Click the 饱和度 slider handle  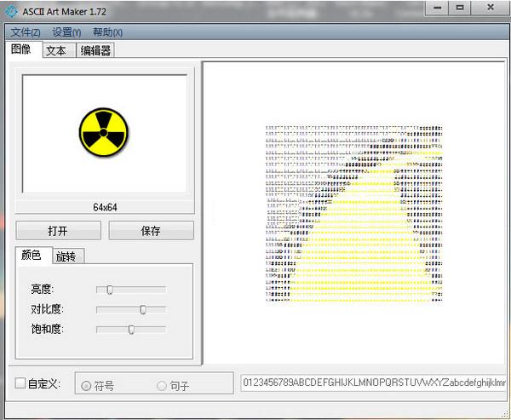pyautogui.click(x=131, y=330)
